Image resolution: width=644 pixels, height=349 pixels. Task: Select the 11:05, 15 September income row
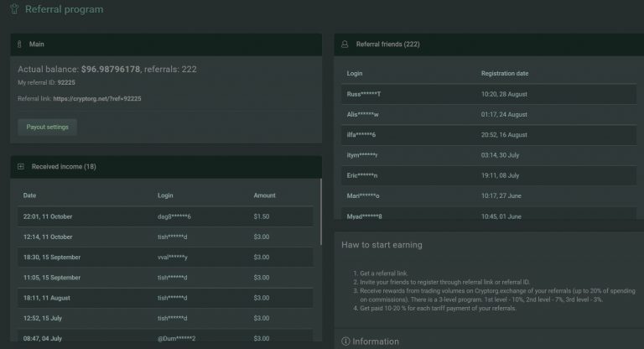point(165,278)
